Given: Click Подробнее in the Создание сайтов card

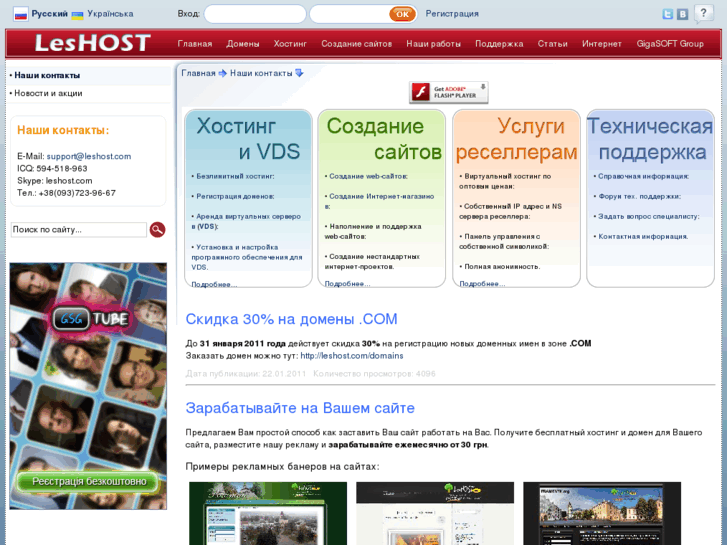Looking at the screenshot, I should pos(347,283).
